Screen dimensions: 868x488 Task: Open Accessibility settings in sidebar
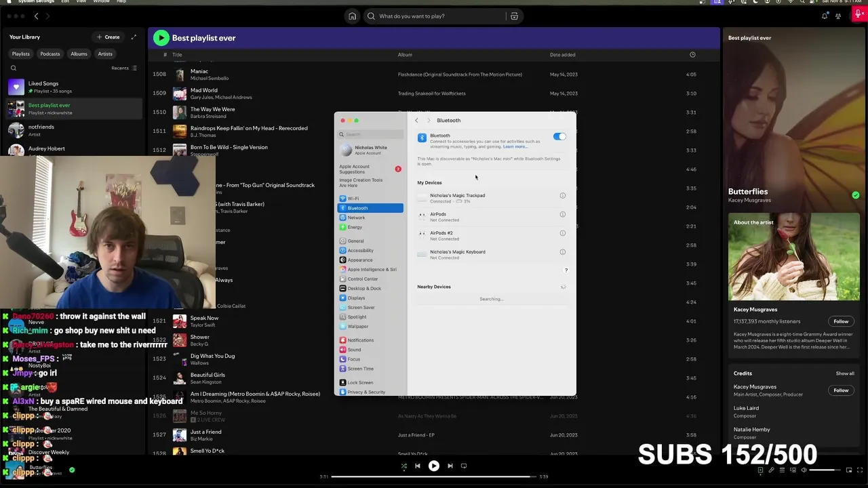(x=370, y=250)
